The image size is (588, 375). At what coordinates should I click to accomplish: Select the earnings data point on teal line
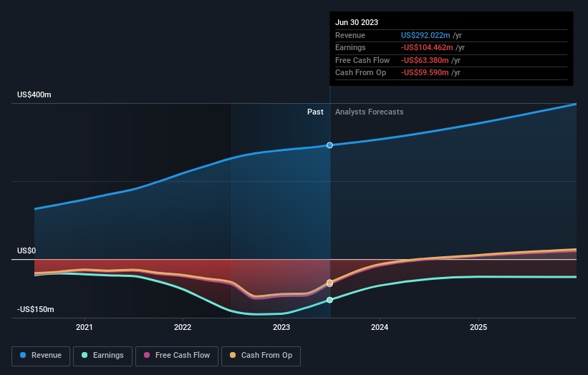(x=329, y=300)
